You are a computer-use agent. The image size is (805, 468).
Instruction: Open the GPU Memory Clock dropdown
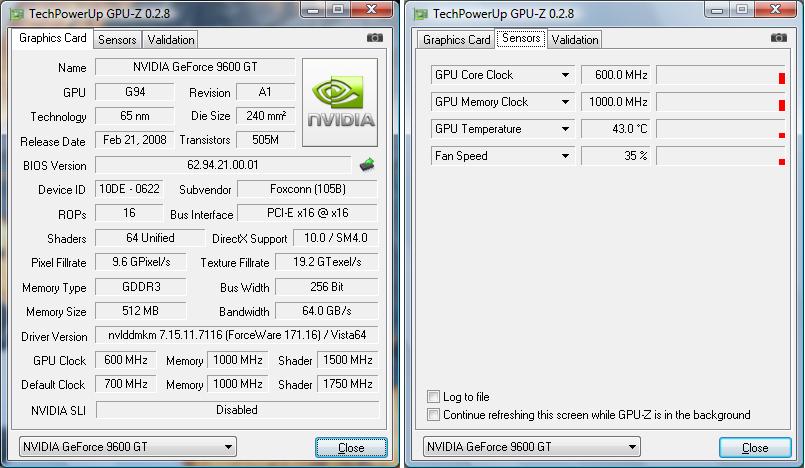565,102
